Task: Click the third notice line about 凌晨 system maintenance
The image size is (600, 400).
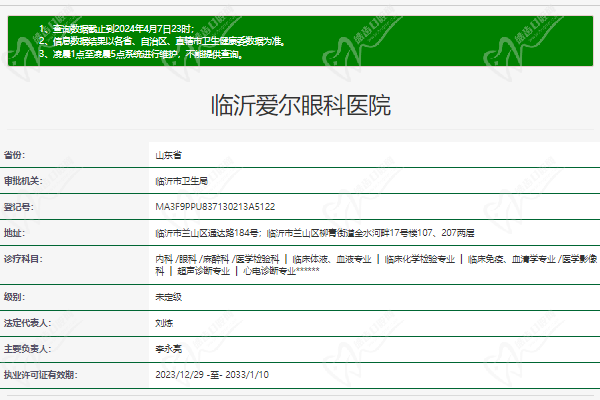Action: [x=148, y=54]
